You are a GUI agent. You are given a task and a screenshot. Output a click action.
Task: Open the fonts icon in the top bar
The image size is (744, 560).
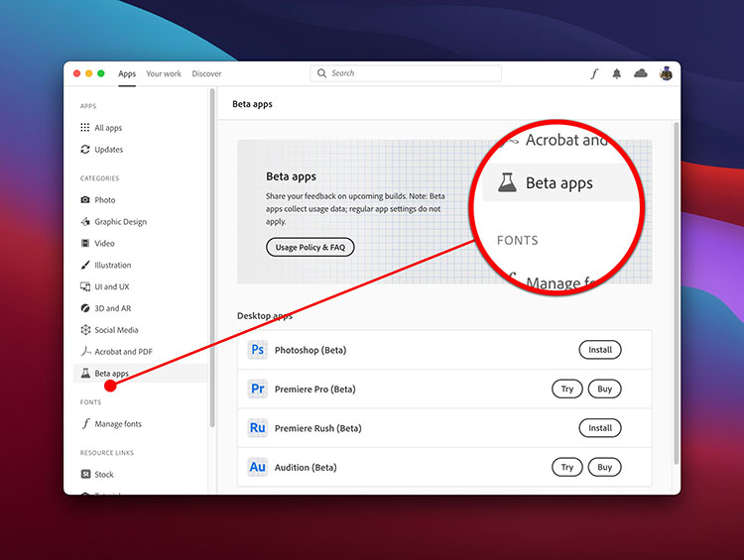point(594,73)
